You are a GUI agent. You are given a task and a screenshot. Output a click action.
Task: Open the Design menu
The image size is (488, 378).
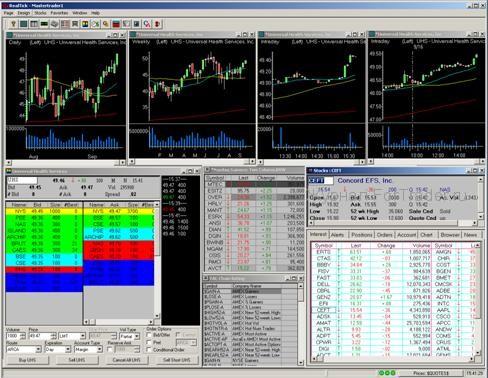point(23,13)
